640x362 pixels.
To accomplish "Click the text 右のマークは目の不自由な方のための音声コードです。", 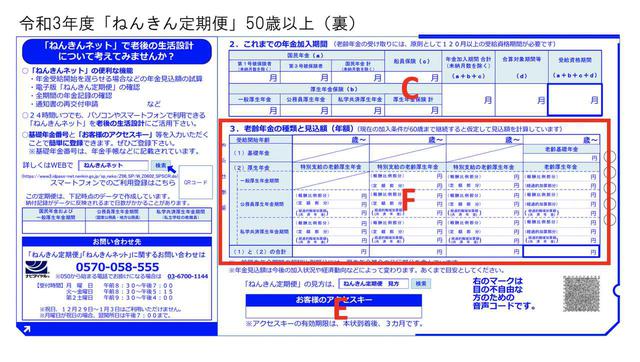I will 504,293.
